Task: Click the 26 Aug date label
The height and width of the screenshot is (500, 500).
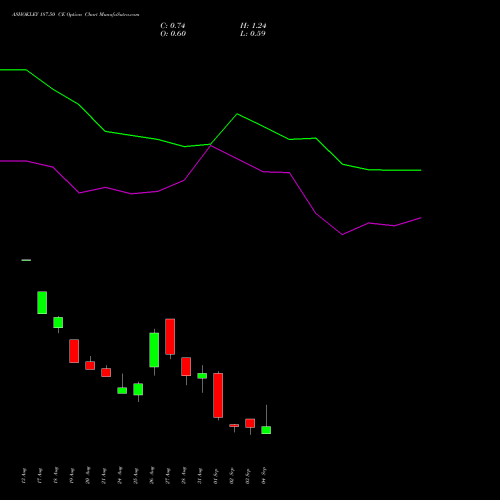Action: 152,476
